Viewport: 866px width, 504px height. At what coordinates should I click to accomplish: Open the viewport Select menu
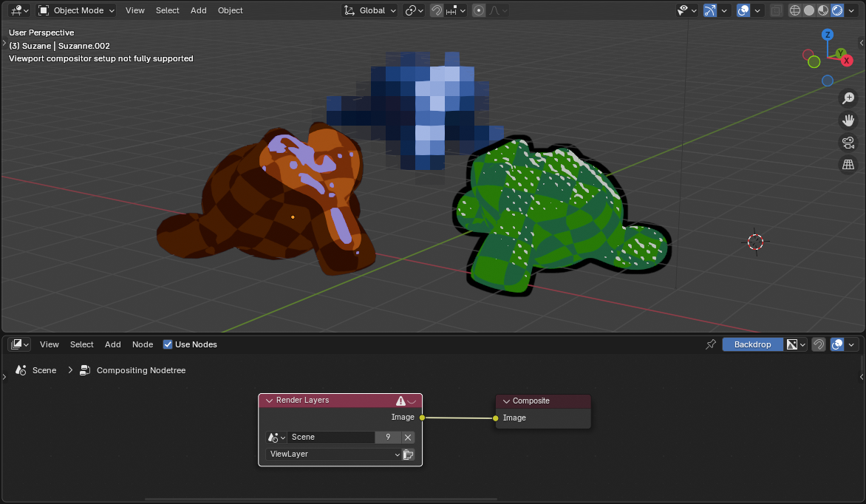[167, 10]
